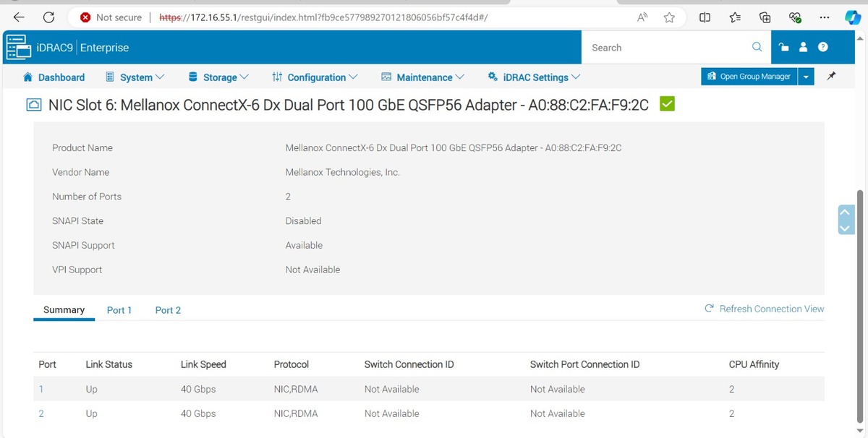The width and height of the screenshot is (868, 438).
Task: Click into the Search input field
Action: tap(665, 48)
